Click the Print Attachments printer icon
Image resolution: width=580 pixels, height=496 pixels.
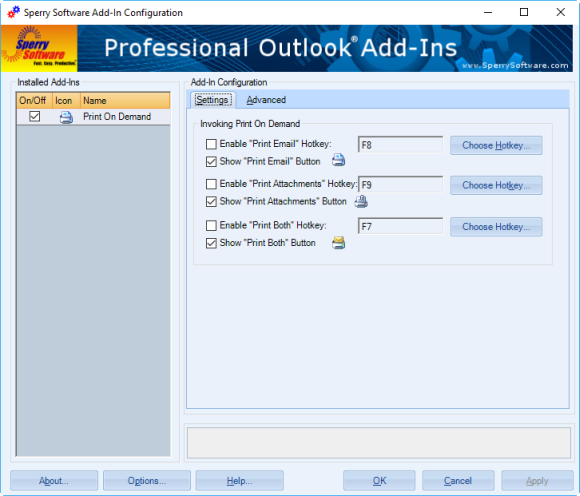click(x=361, y=201)
